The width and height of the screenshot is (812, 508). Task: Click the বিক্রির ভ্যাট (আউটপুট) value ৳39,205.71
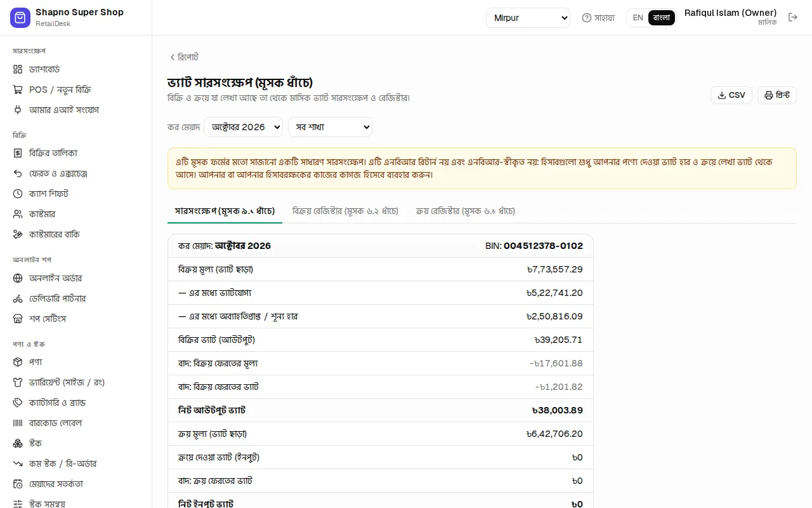[558, 340]
